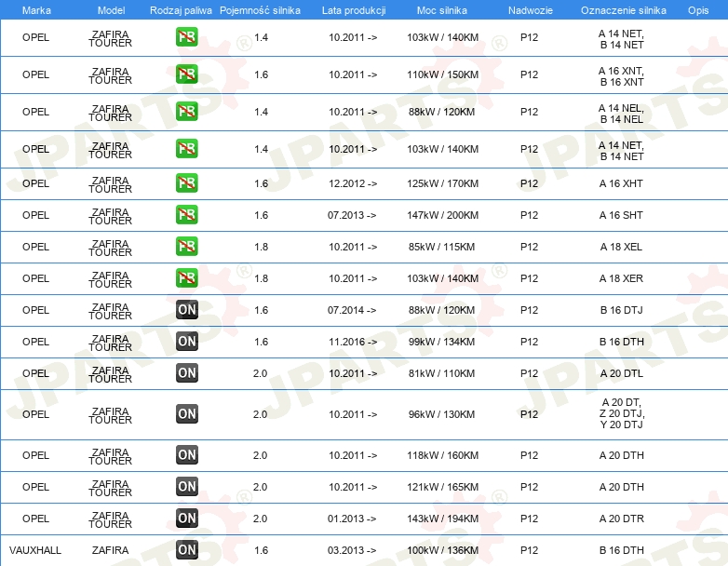Click the production date 01.2013 ->

[x=352, y=519]
